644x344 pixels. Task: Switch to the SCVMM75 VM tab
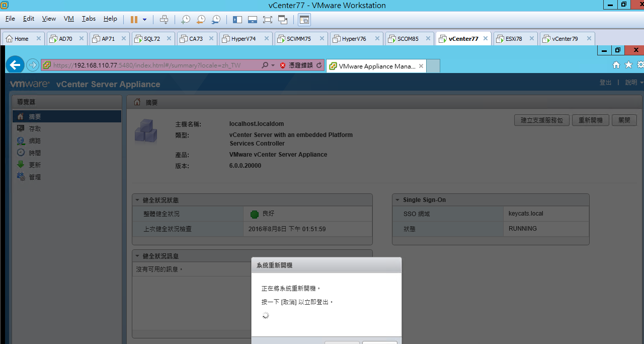tap(301, 39)
